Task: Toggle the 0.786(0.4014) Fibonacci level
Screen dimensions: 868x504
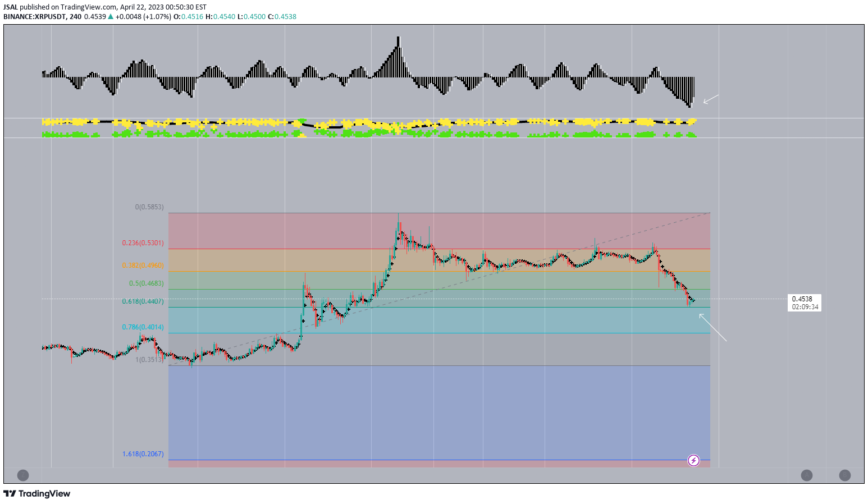Action: coord(142,326)
